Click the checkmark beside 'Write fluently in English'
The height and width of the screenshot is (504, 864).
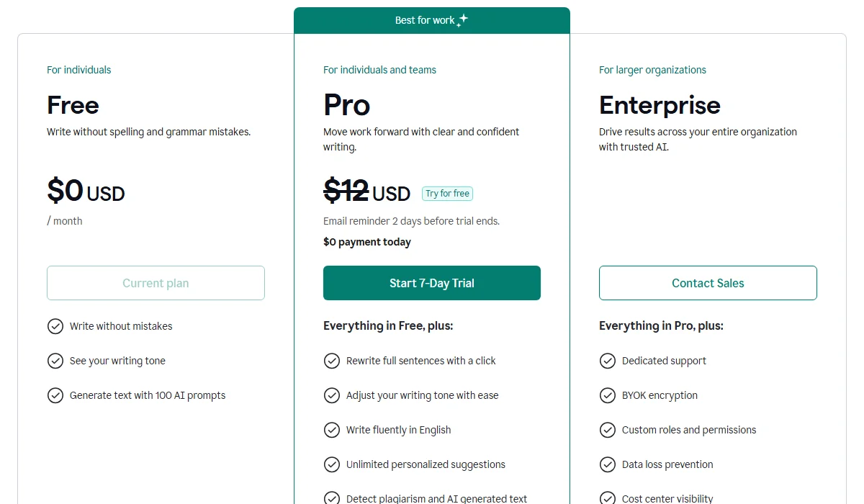click(332, 430)
